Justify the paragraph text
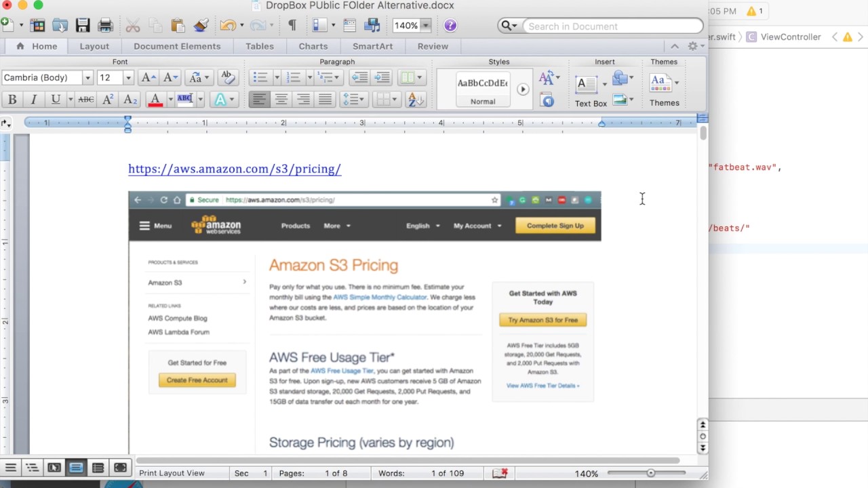 (325, 100)
